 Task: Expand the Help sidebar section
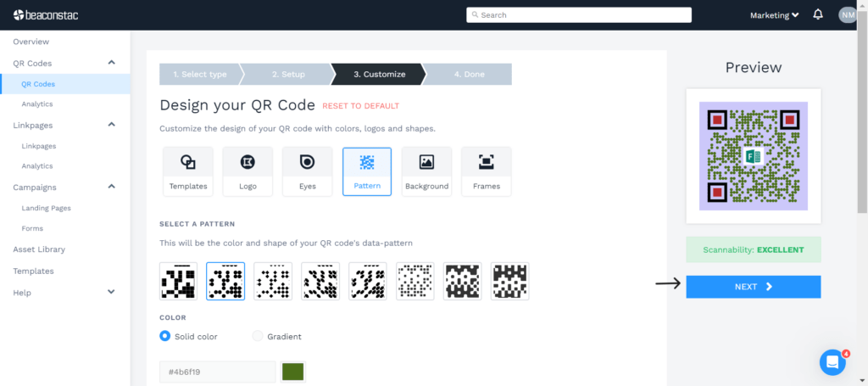pos(111,292)
